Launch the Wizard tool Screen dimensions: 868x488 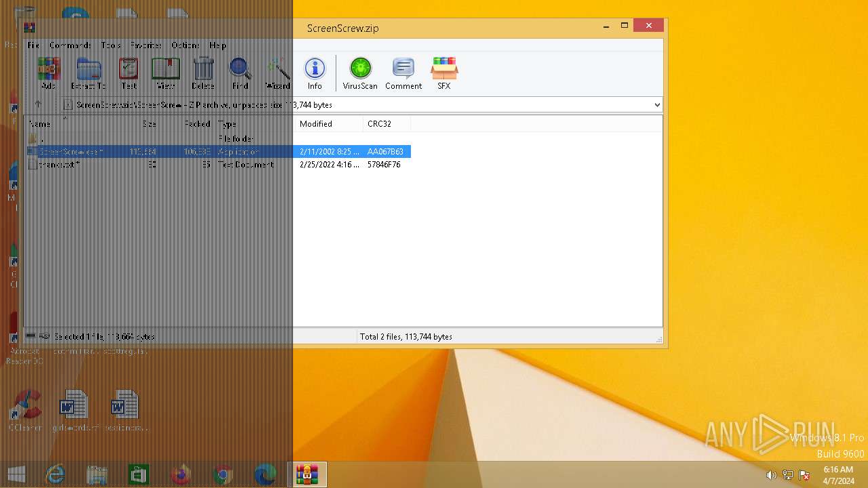[278, 73]
